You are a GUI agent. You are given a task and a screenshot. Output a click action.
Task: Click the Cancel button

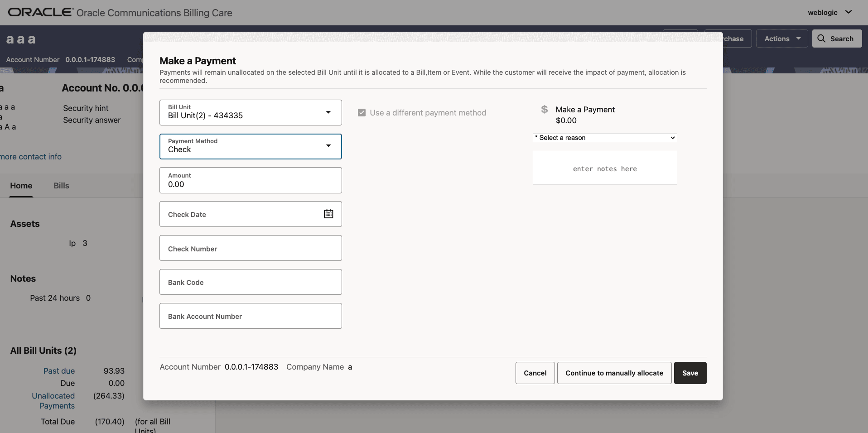[535, 373]
